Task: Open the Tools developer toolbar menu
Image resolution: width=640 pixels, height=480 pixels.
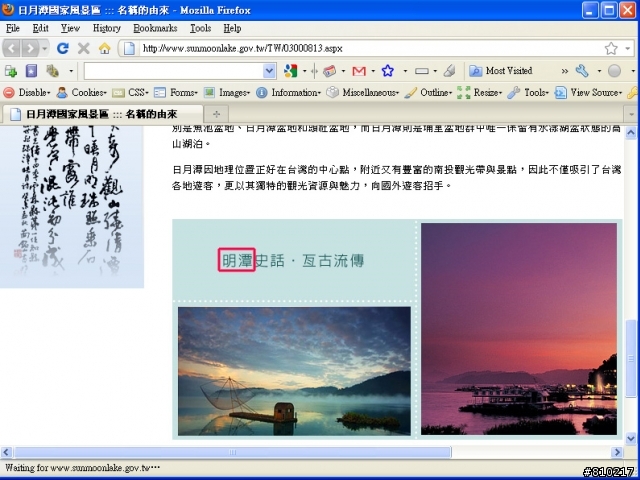Action: 528,93
